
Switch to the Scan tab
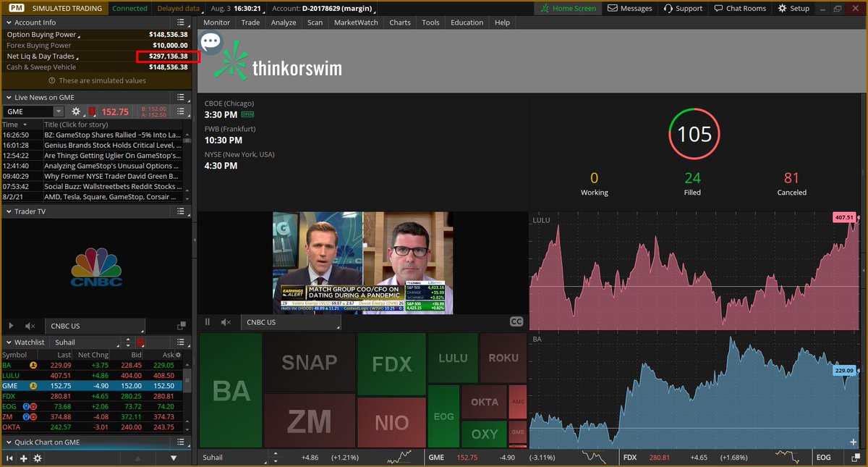coord(315,22)
